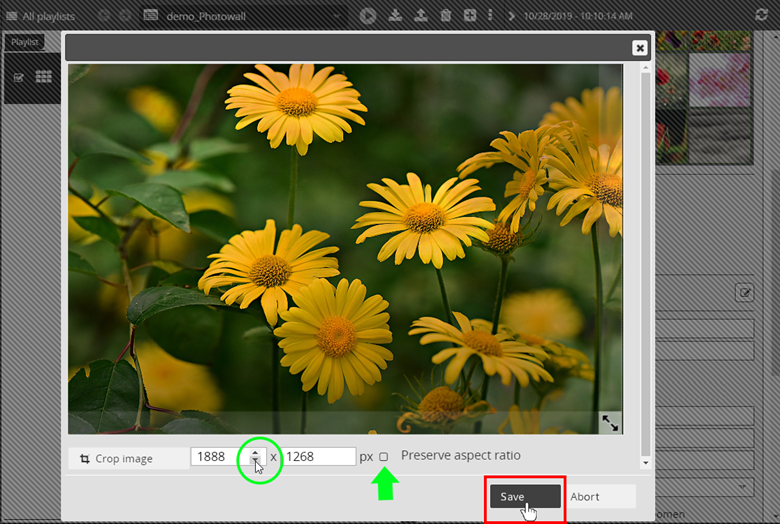Viewport: 780px width, 524px height.
Task: Switch to the Playlist tab
Action: 25,42
